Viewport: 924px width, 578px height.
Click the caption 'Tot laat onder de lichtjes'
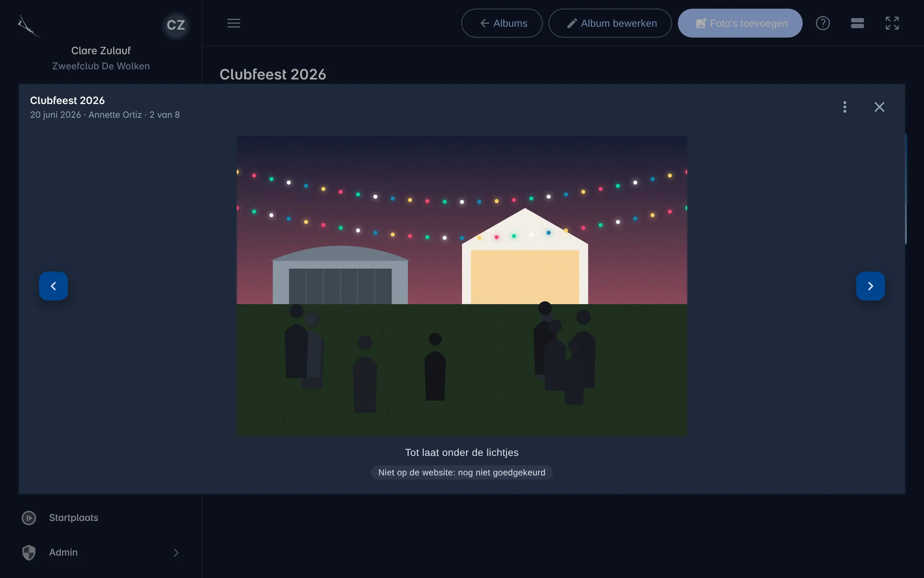coord(462,453)
